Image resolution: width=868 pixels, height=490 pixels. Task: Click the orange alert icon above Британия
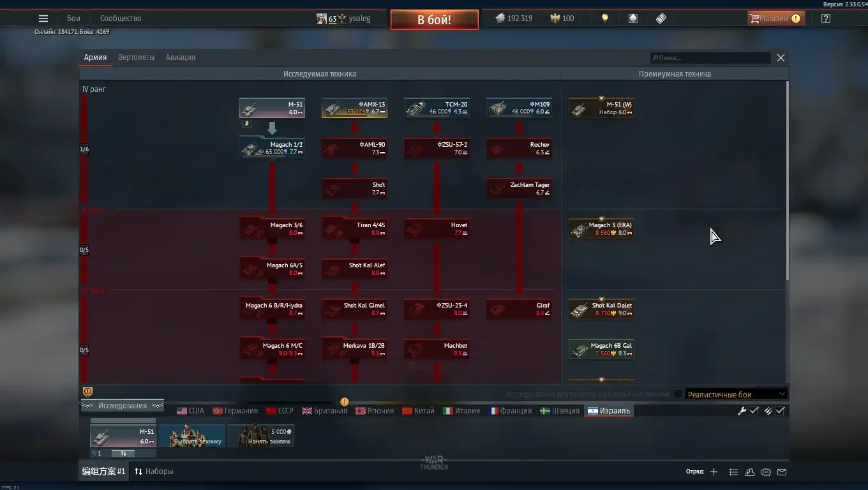345,402
